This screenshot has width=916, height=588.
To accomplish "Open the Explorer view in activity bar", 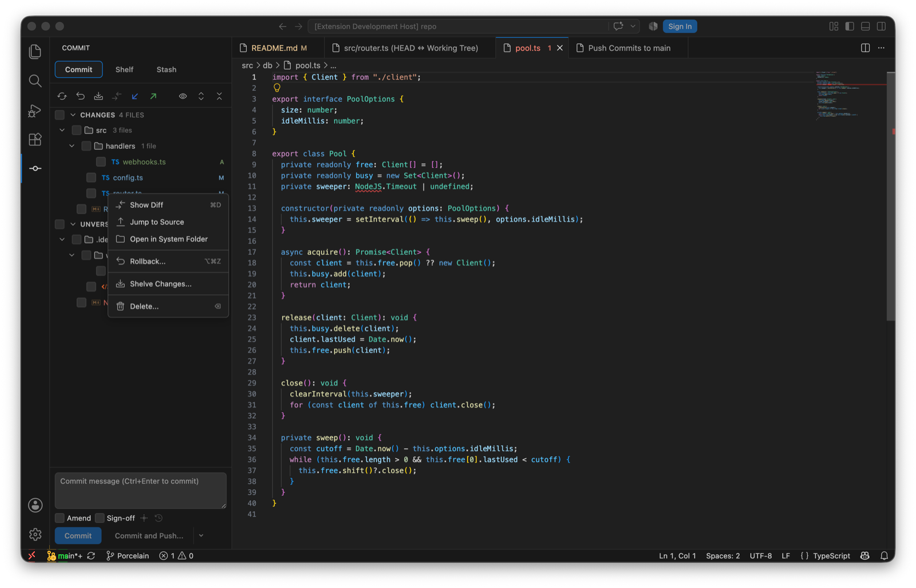I will point(35,52).
